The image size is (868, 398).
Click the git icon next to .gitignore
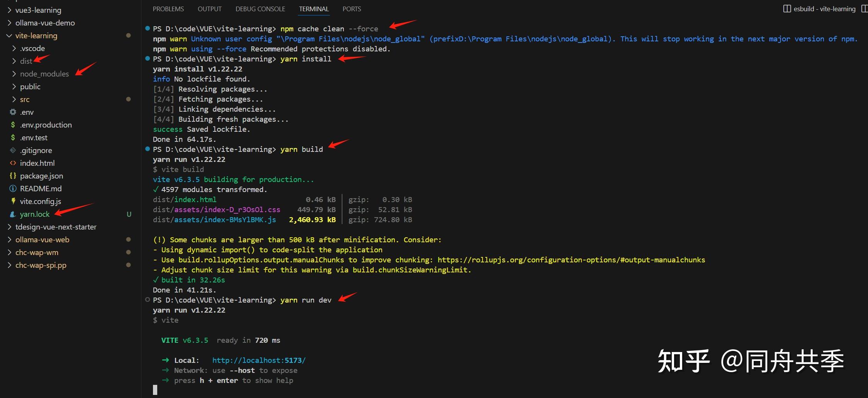(13, 150)
